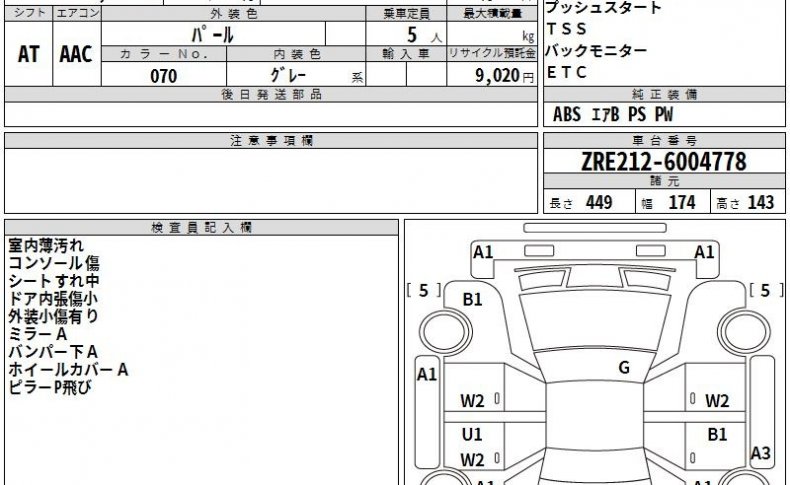
Task: Click the 長さ length label
Action: tap(561, 203)
